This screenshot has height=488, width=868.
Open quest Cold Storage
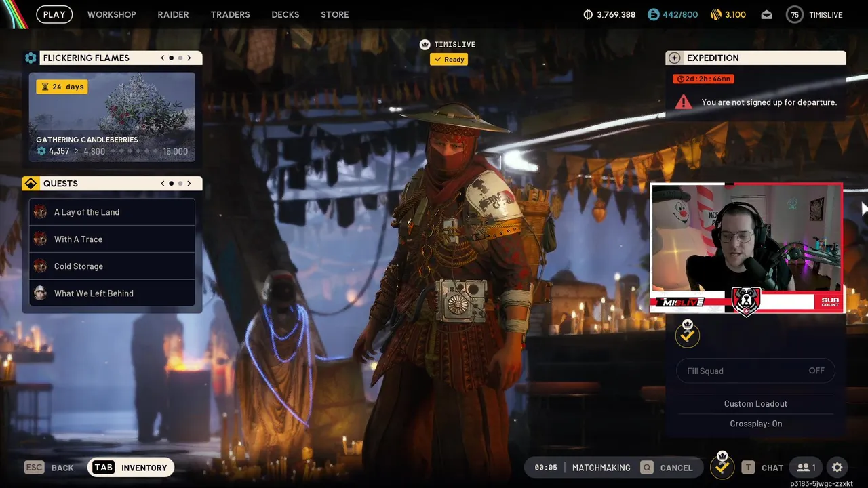(x=112, y=266)
